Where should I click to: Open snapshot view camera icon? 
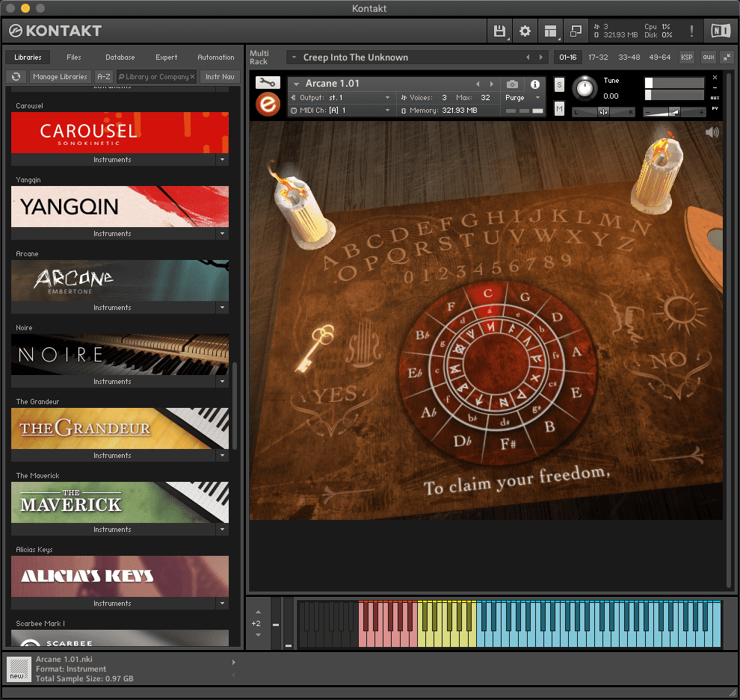pos(512,84)
